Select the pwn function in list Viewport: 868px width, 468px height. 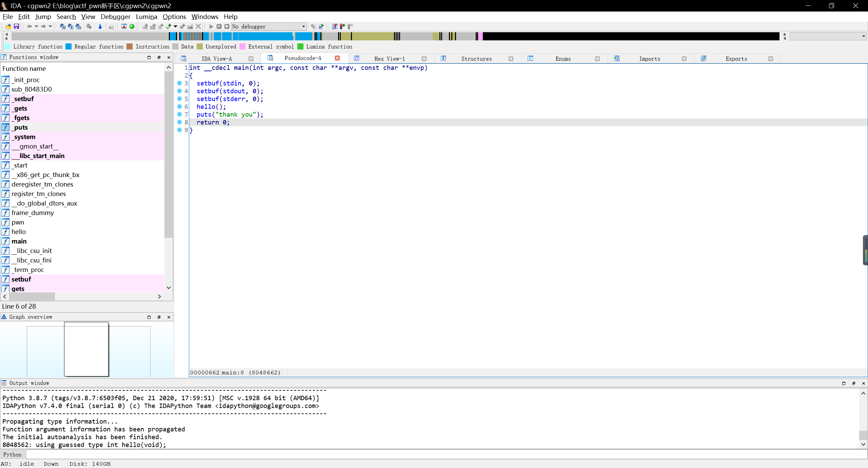pos(18,222)
